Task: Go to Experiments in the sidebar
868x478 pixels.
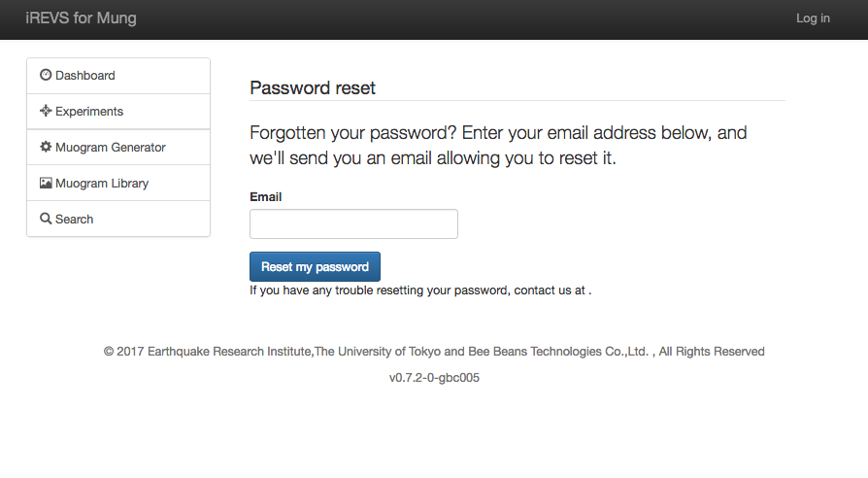Action: 89,112
